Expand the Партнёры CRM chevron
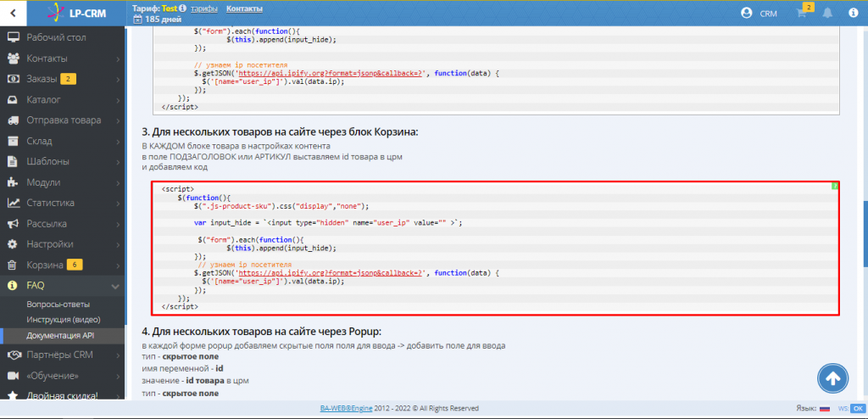 pyautogui.click(x=119, y=355)
